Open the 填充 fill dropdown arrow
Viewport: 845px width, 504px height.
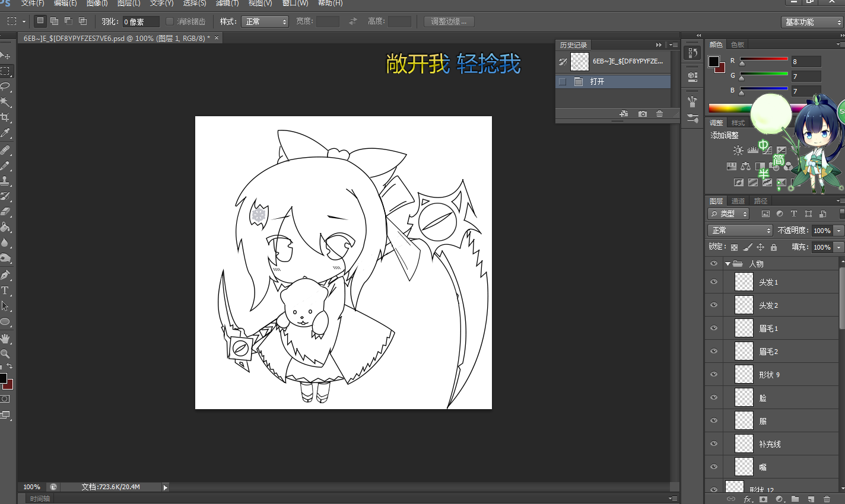click(x=838, y=247)
